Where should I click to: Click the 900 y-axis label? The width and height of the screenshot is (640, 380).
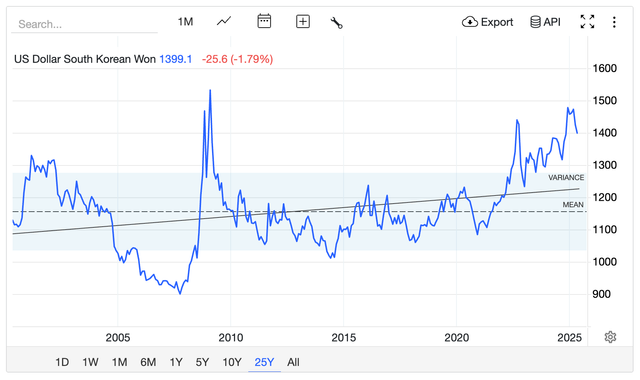(602, 294)
